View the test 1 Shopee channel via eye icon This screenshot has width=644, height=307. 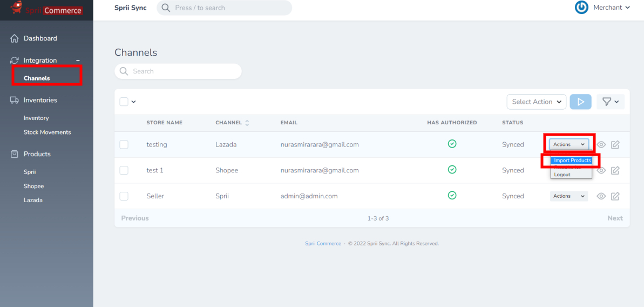click(x=601, y=171)
